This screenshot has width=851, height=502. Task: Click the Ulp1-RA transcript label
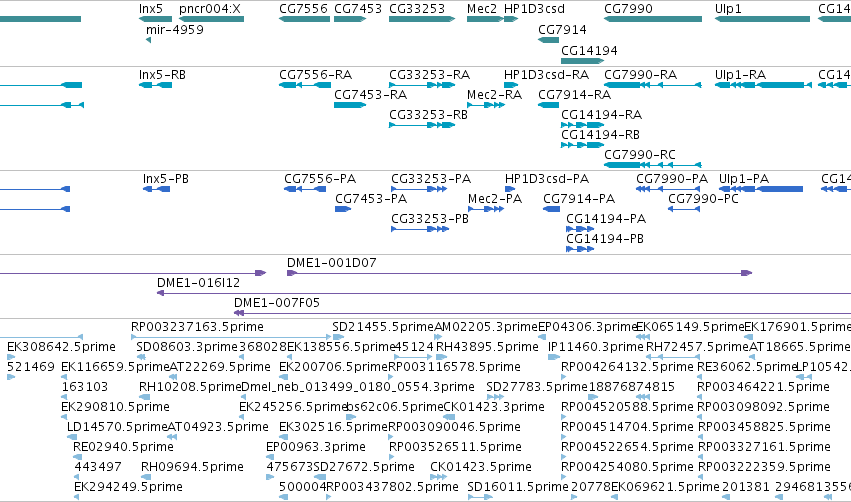click(x=740, y=75)
